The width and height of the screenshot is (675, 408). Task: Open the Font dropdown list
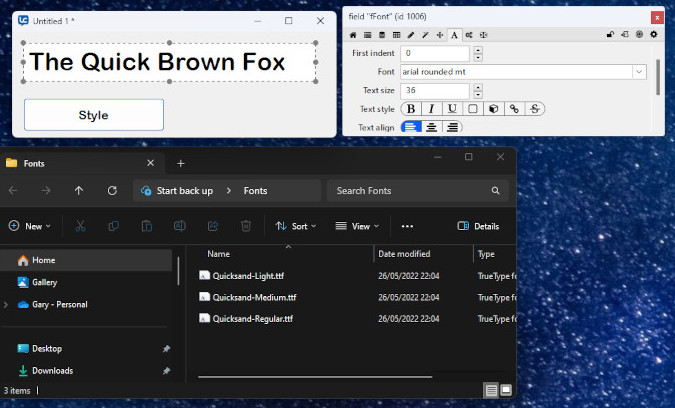[x=639, y=72]
